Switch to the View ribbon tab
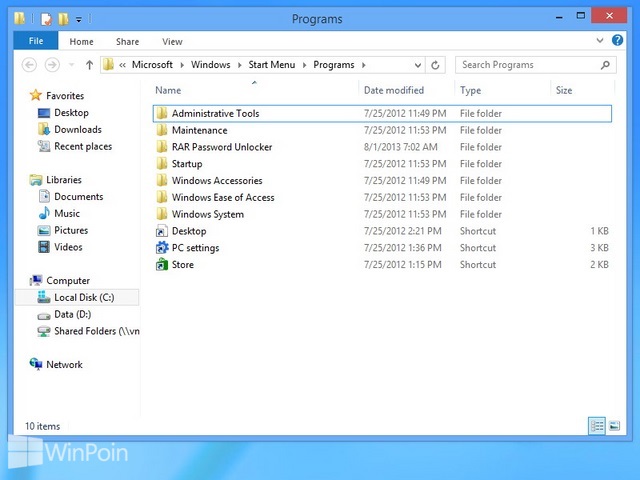 tap(172, 42)
